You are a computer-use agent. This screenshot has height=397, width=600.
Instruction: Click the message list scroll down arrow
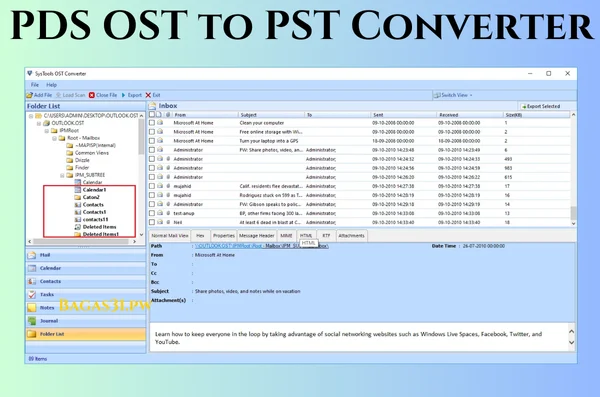(x=573, y=223)
